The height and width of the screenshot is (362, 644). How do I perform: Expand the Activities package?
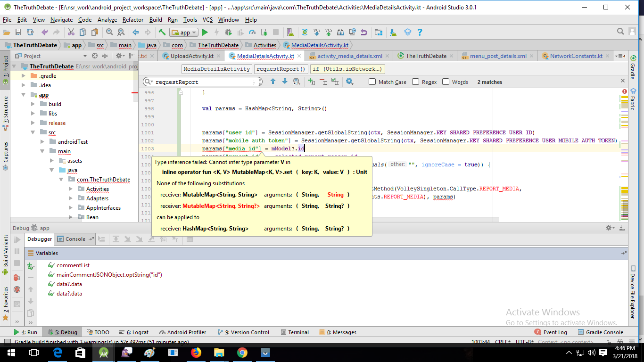(x=70, y=189)
